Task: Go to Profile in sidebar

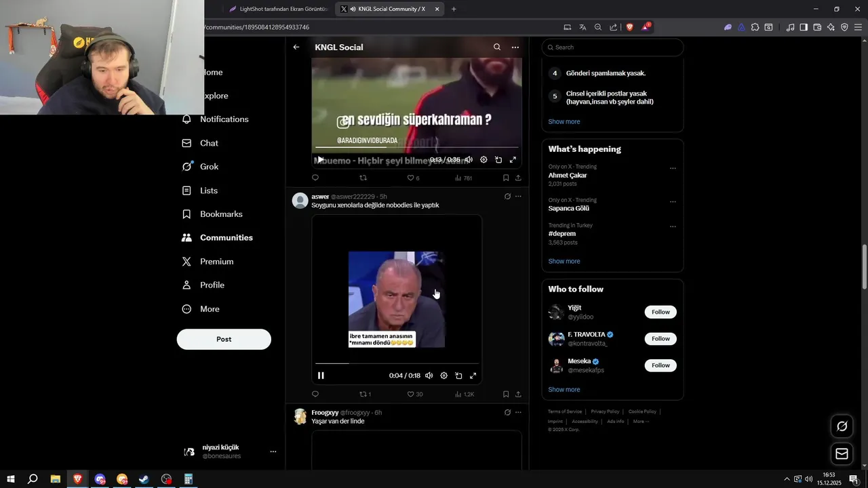Action: [x=203, y=285]
